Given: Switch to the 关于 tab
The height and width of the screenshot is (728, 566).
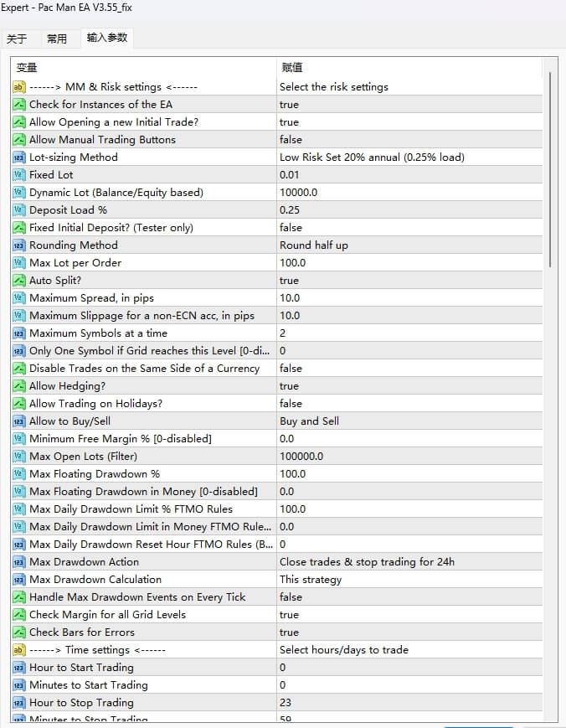Looking at the screenshot, I should (x=17, y=39).
